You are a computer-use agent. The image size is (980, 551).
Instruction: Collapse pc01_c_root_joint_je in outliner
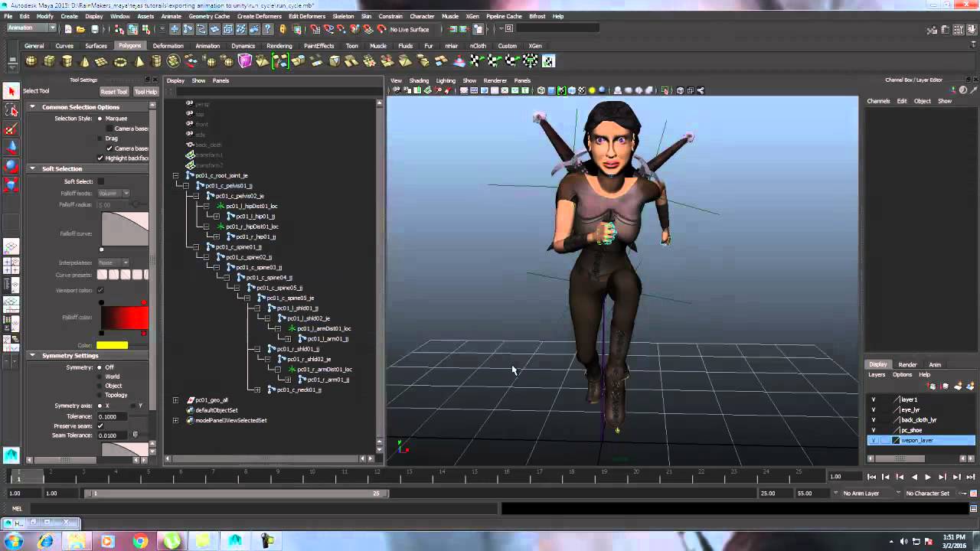175,175
